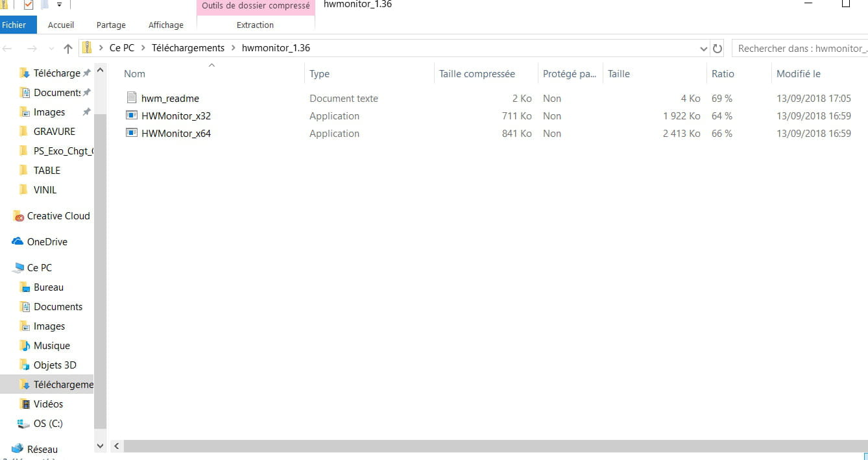Open the Partage ribbon tab
The image size is (868, 460).
pyautogui.click(x=111, y=25)
